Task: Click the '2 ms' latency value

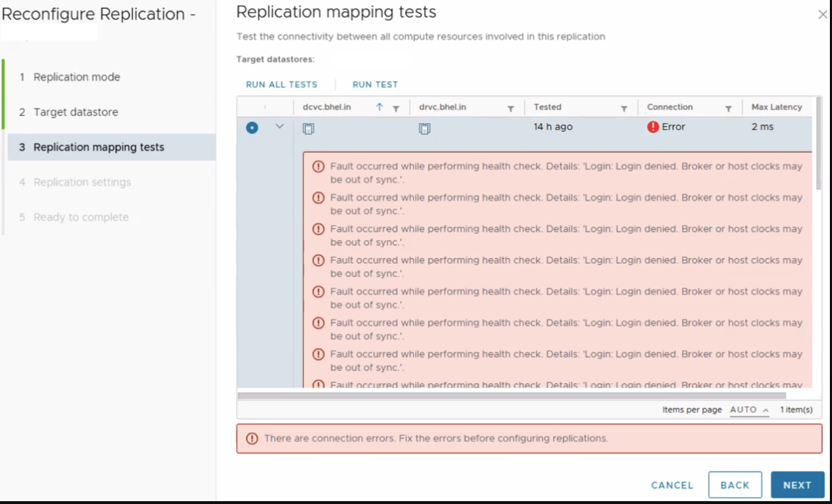Action: tap(762, 127)
